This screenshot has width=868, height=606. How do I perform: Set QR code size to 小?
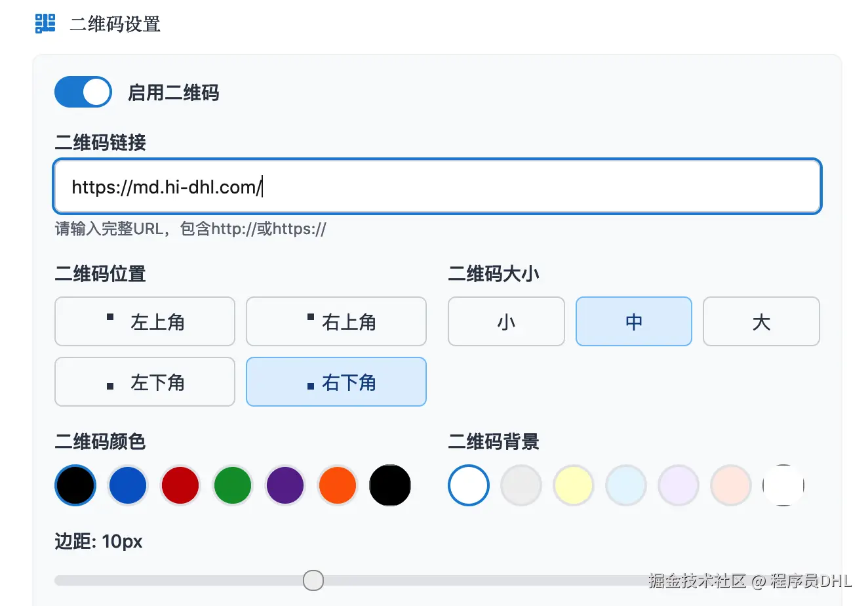click(x=506, y=321)
